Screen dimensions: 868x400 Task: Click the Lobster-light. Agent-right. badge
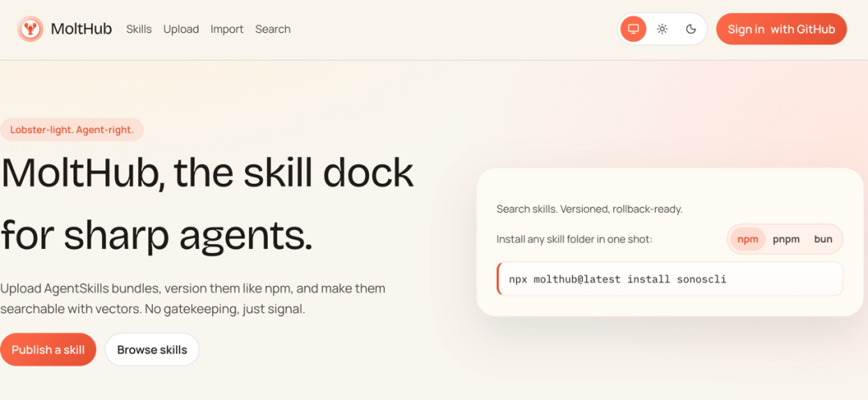coord(72,130)
